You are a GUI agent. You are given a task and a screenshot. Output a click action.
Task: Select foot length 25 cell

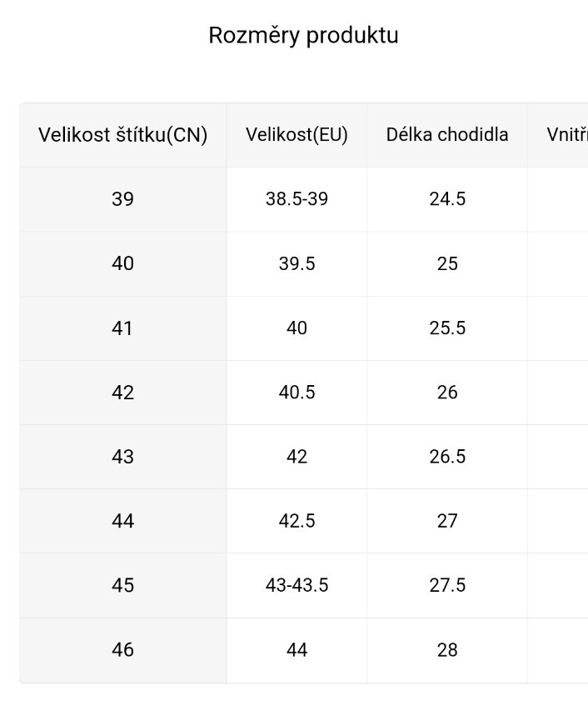click(447, 263)
